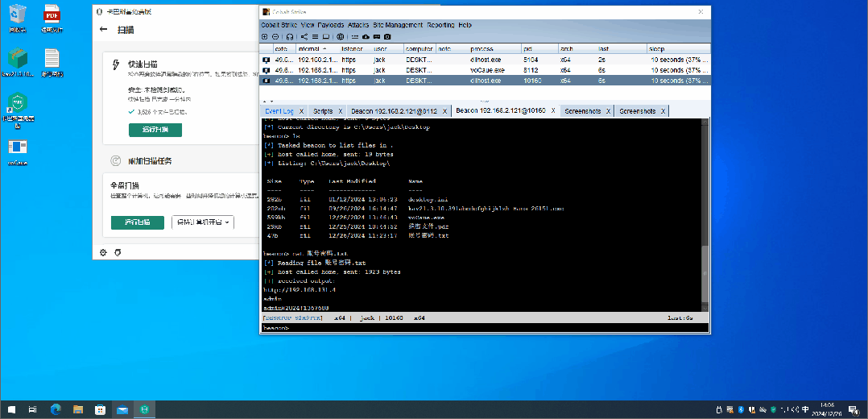Switch to the Event Log tab
Screen dimensions: 868x419
coord(279,111)
